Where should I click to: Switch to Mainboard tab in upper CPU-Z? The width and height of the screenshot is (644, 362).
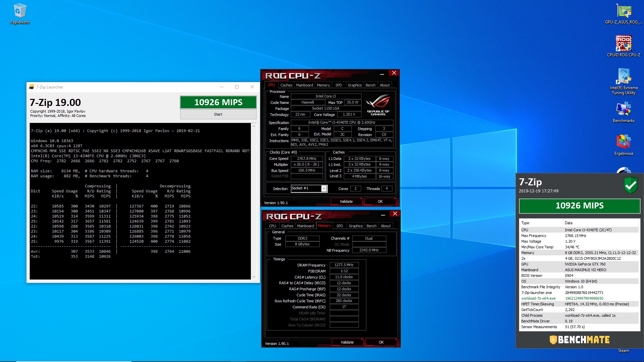(305, 85)
